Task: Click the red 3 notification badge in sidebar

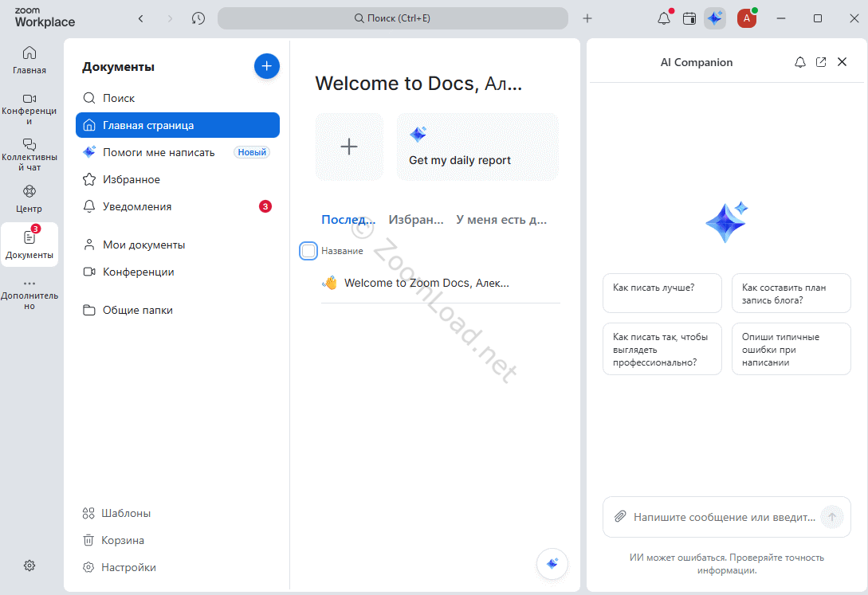Action: pos(265,206)
